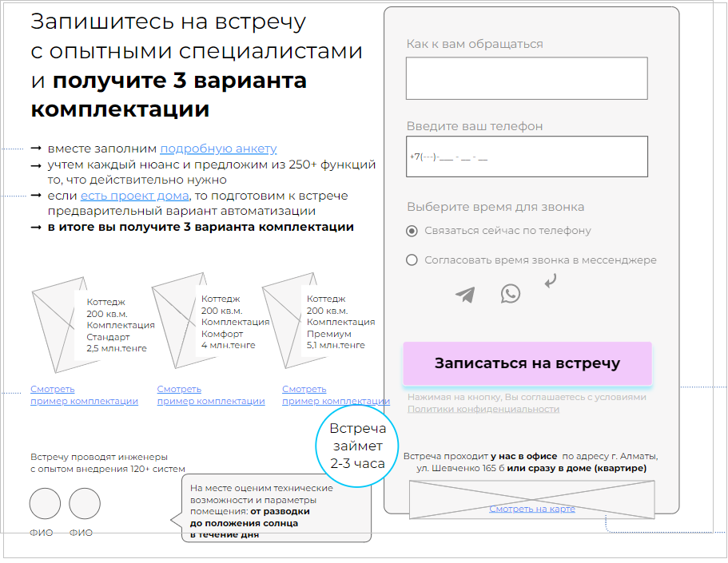This screenshot has width=728, height=563.
Task: Click the curved arrow icon beside messengers
Action: [x=550, y=280]
